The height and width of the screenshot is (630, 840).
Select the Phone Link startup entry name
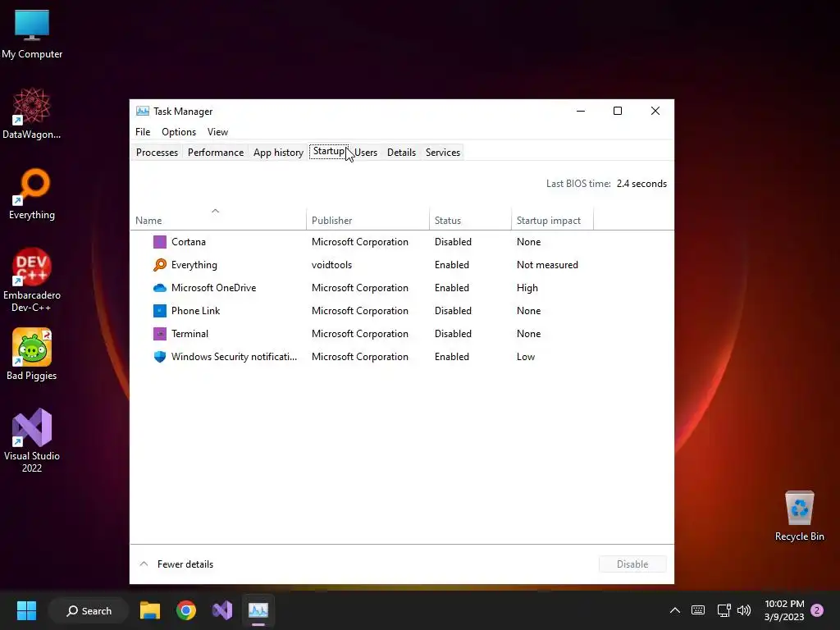[195, 311]
